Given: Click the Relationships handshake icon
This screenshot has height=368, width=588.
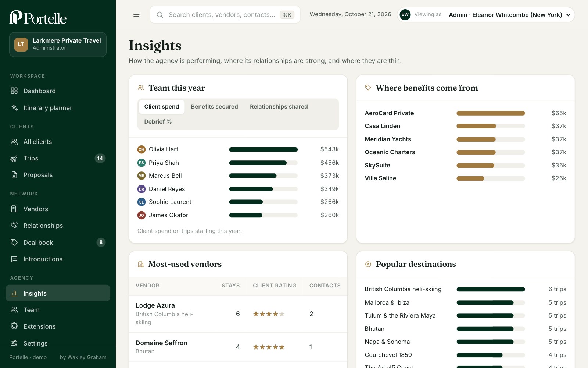Looking at the screenshot, I should [x=14, y=226].
